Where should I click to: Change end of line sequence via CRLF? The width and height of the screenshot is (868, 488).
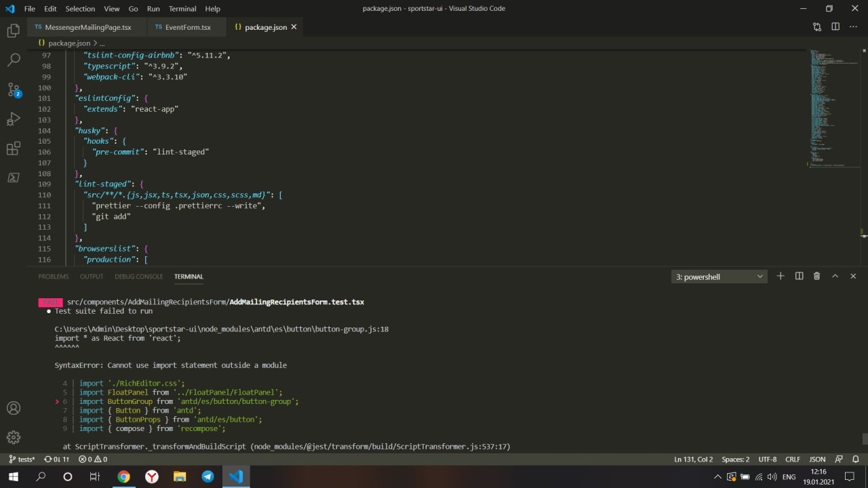(x=793, y=459)
